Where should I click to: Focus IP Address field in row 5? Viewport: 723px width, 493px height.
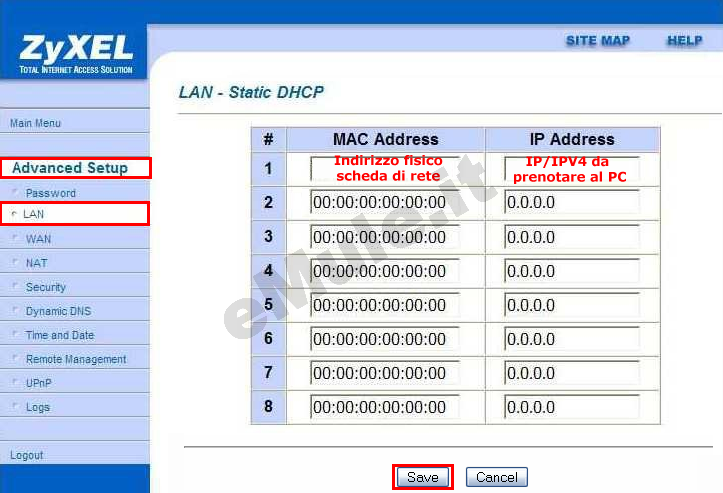(572, 305)
